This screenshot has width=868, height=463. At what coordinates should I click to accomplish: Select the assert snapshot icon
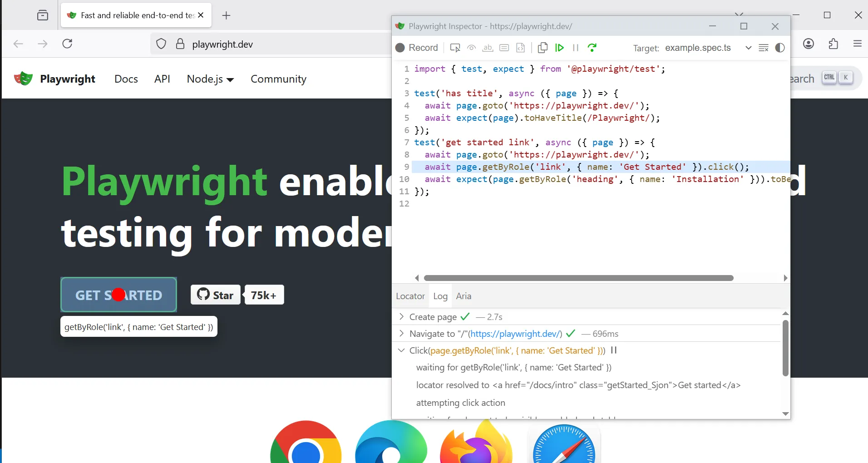tap(521, 48)
